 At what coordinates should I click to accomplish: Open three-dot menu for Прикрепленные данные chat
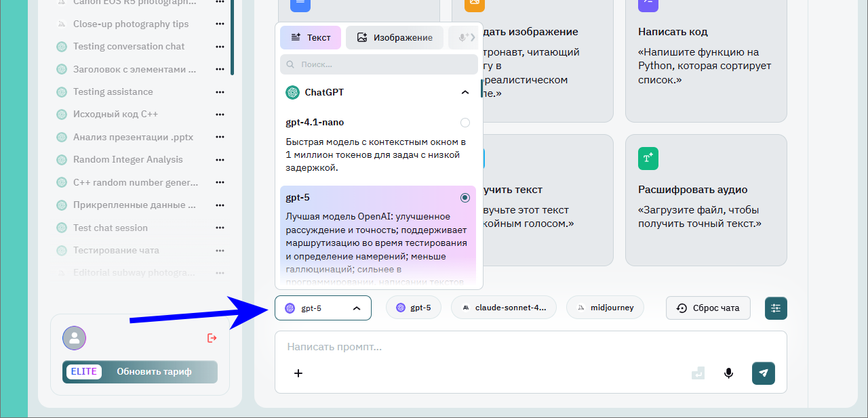(x=220, y=205)
